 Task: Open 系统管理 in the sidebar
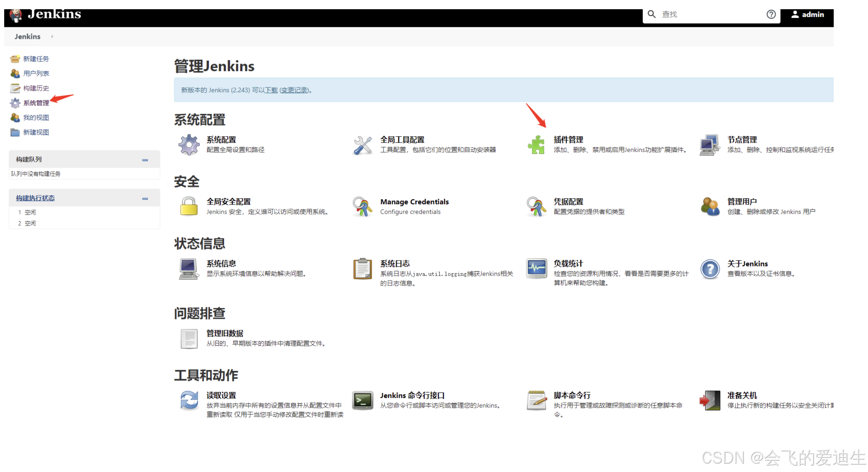[36, 103]
